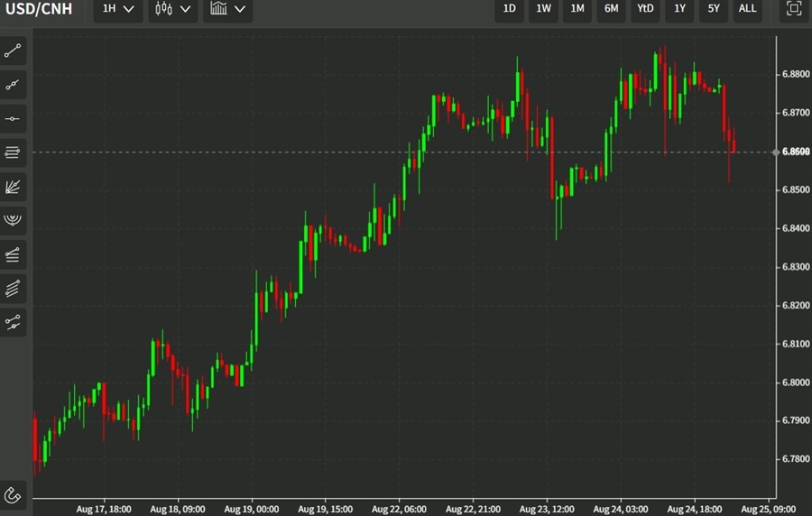Click the 6.8800 price axis label

pos(796,75)
